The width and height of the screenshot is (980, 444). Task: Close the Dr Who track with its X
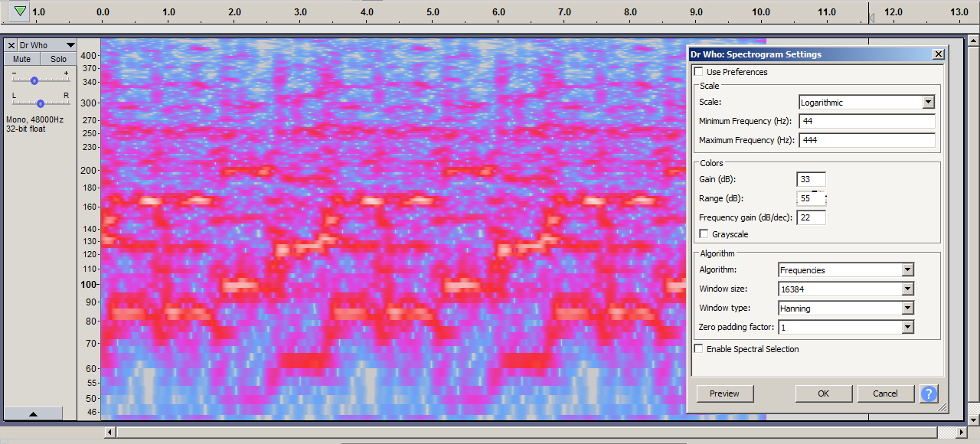click(x=10, y=44)
